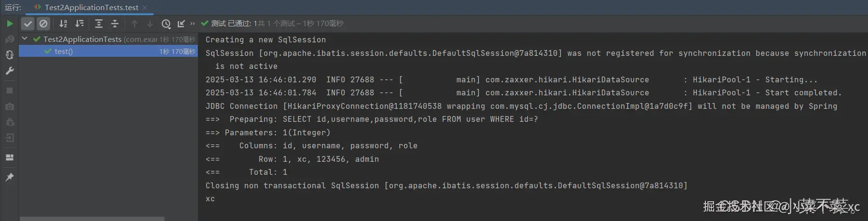Toggle auto-test rerun in the sidebar
This screenshot has height=221, width=868.
click(x=10, y=55)
